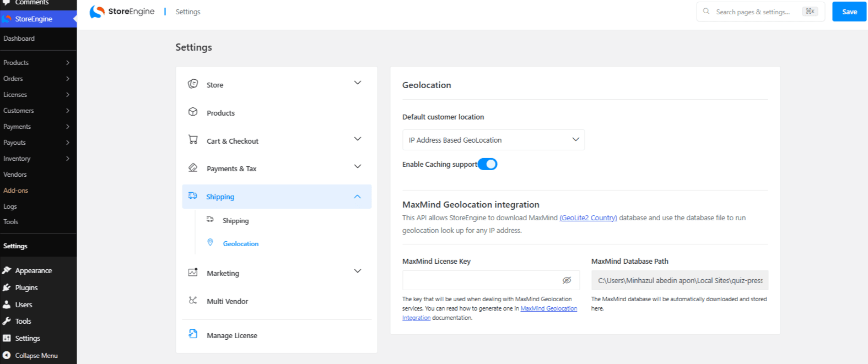This screenshot has height=364, width=868.
Task: Click StoreEngine icon in WordPress sidebar
Action: coord(7,19)
